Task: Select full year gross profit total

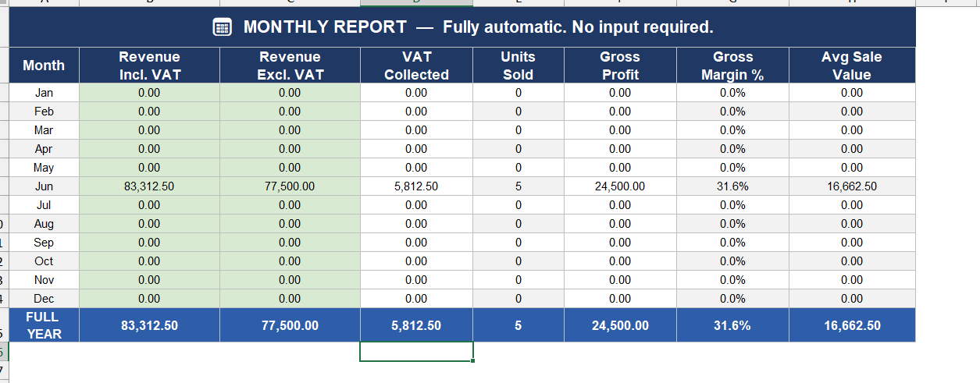Action: (620, 325)
